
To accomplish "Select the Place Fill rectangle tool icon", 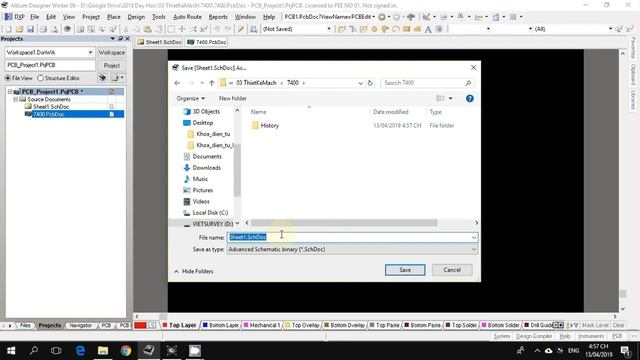I will (406, 29).
